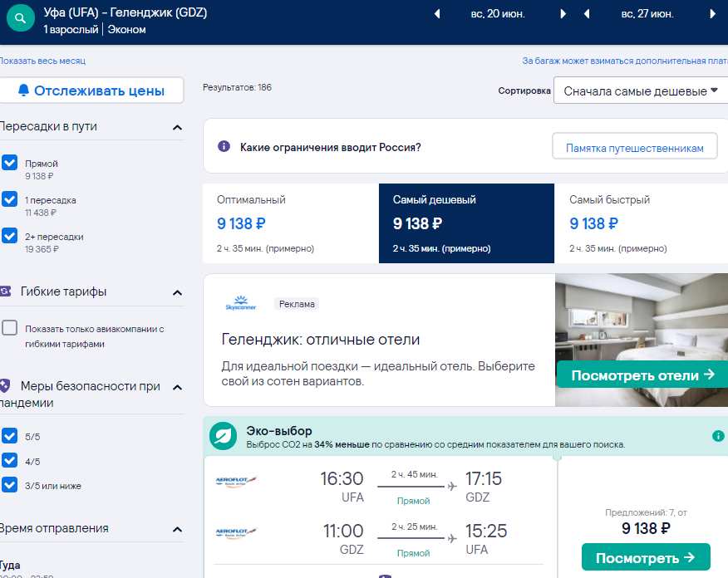Click the 2 ч. 25 мин. flight duration
The image size is (728, 578).
click(414, 527)
